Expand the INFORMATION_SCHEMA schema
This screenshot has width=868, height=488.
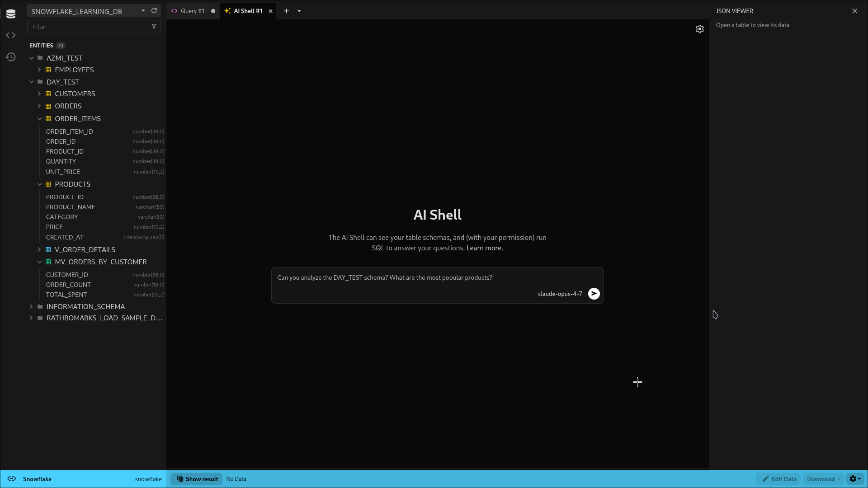point(31,307)
